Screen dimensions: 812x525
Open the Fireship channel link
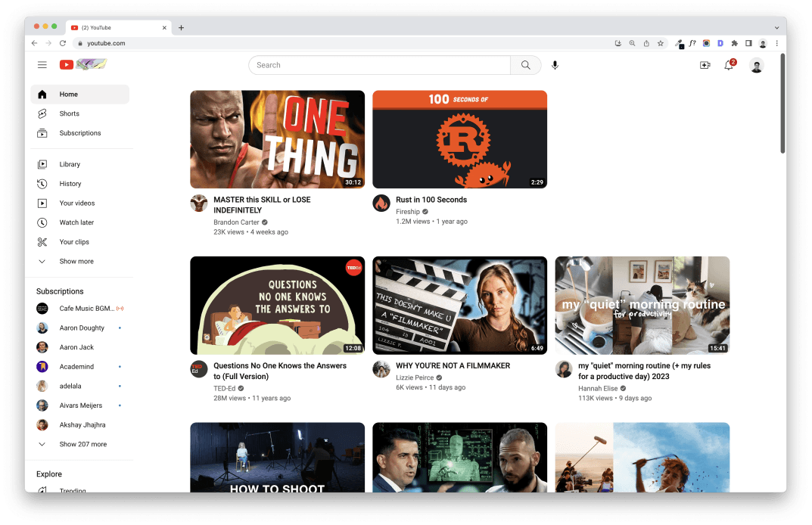[x=408, y=212]
